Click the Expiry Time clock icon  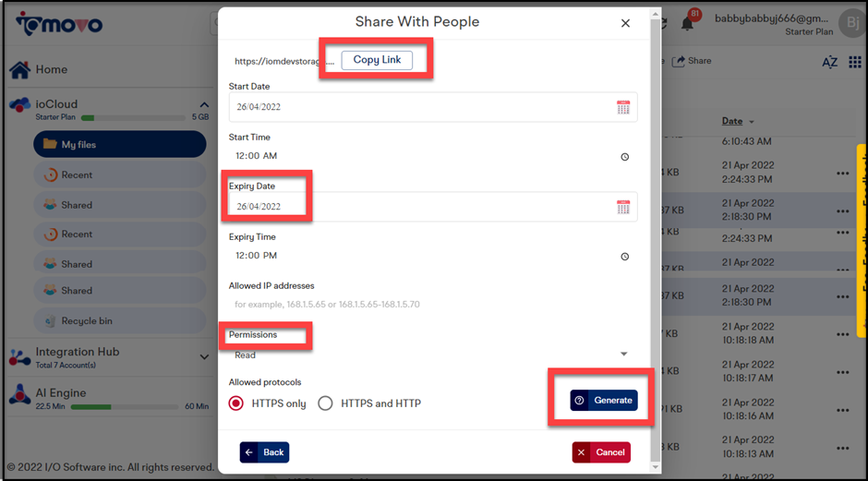coord(624,257)
